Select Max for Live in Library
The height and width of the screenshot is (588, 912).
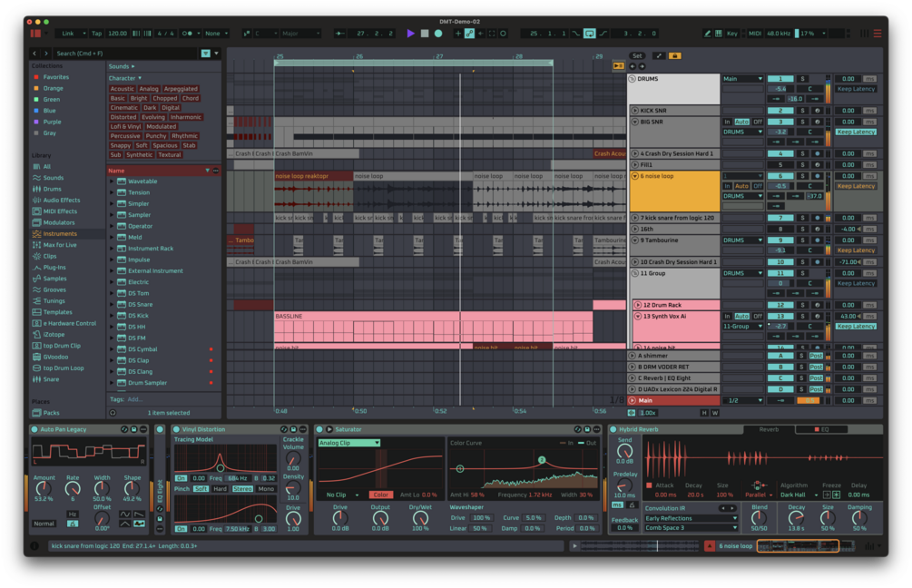pos(59,245)
